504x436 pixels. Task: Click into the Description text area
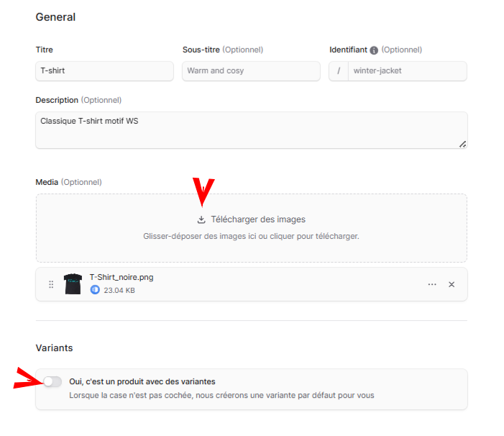click(x=252, y=130)
